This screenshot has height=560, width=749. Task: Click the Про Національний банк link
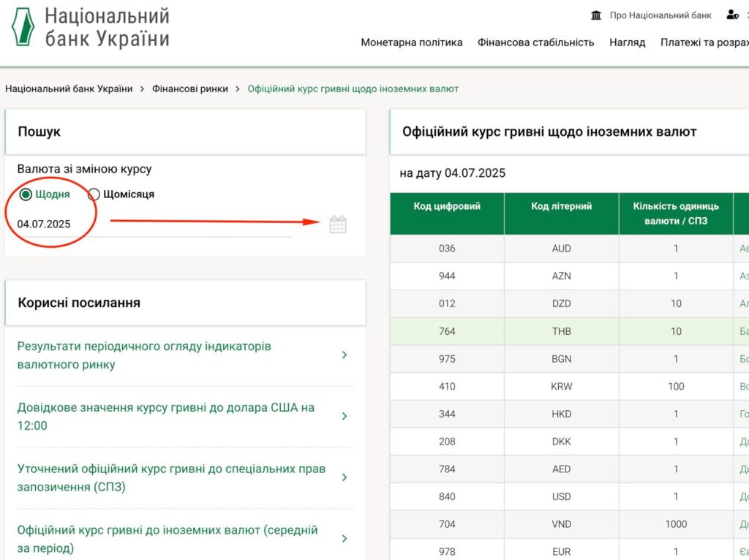pos(660,15)
